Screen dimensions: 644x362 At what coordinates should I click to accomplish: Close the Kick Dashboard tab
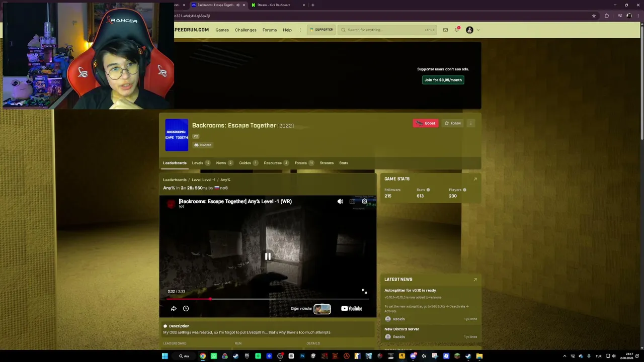pos(304,5)
